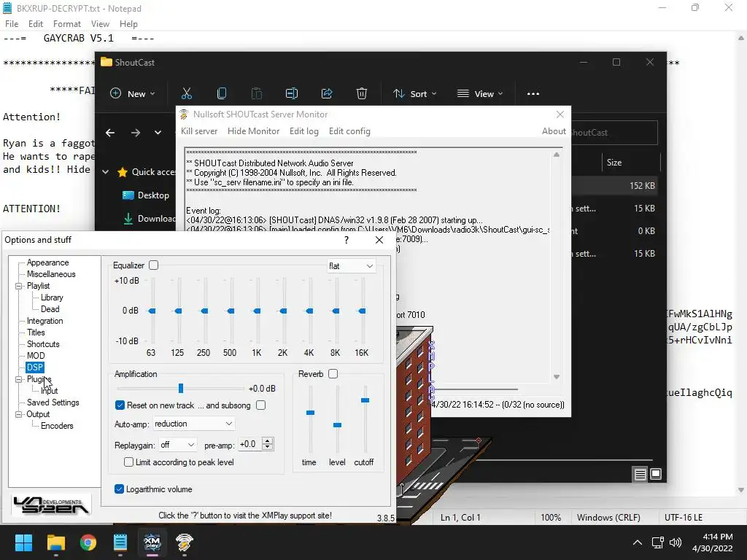Click the Cut scissors icon in ShoutCast window
Screen dimensions: 747x560
[x=186, y=94]
